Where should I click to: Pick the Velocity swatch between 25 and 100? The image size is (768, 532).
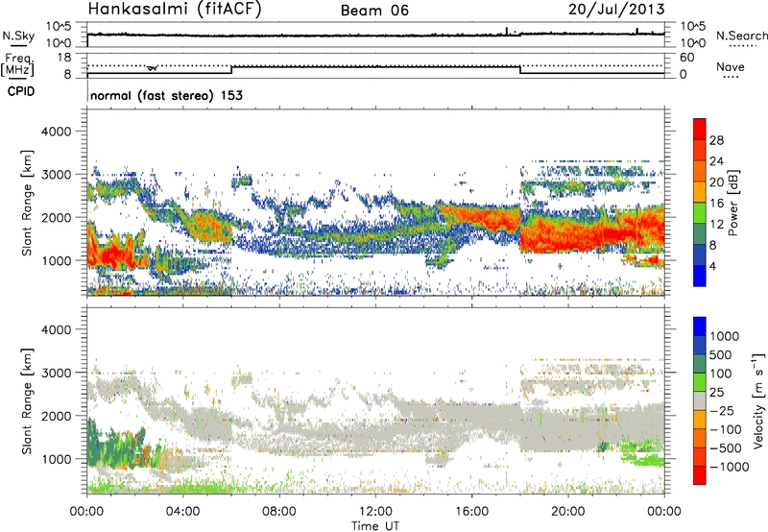pos(700,382)
